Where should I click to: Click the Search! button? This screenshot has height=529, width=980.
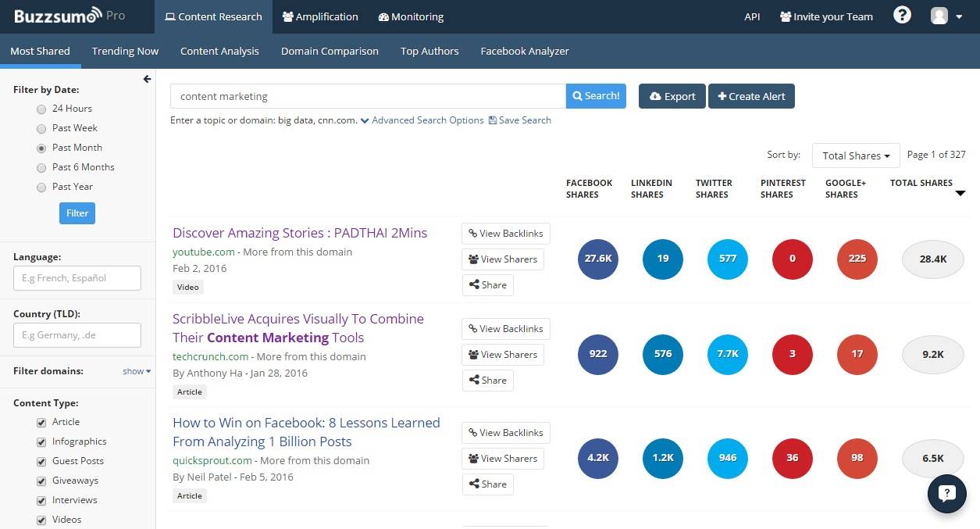point(596,96)
